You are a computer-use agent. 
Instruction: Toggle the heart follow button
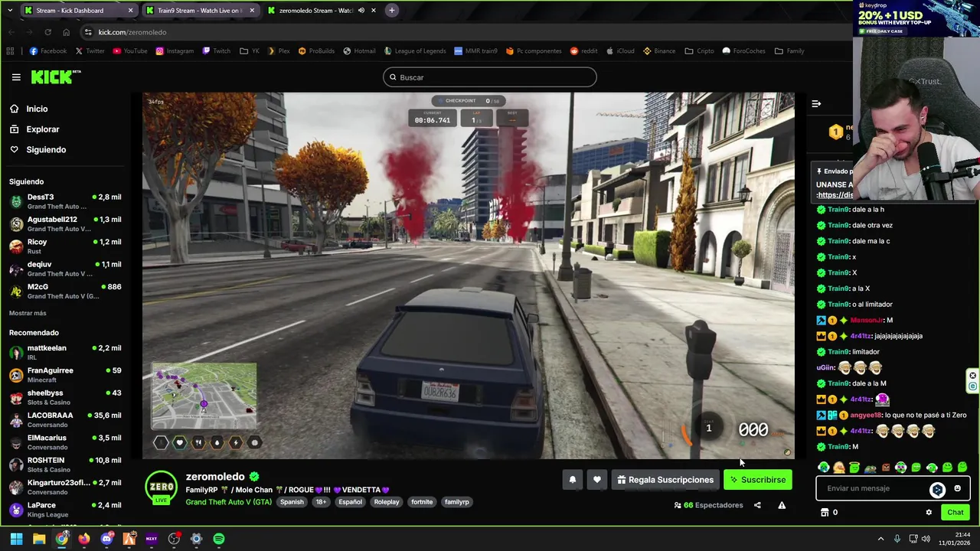pyautogui.click(x=597, y=480)
